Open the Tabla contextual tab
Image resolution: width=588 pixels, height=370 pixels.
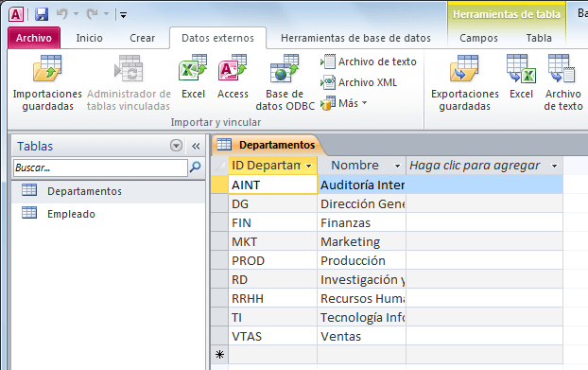539,38
